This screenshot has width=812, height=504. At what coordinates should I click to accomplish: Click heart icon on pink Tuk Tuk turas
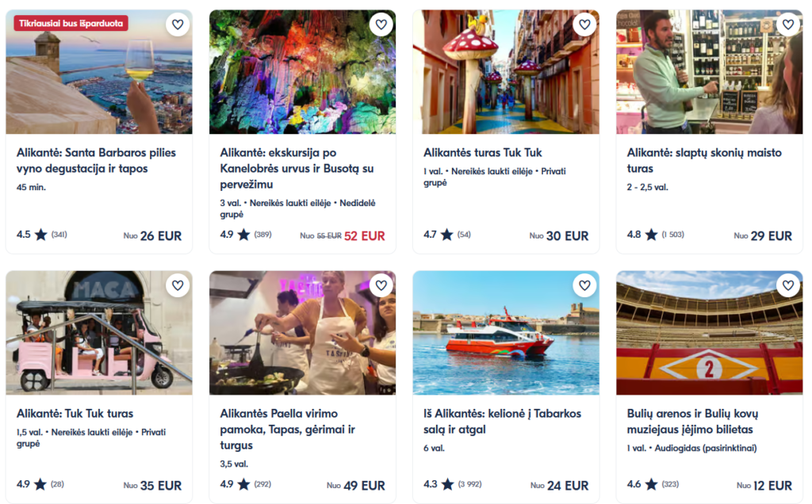[x=178, y=285]
